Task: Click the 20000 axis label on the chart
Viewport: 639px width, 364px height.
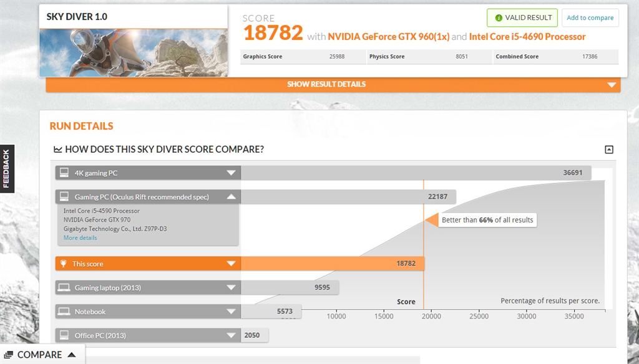Action: (x=431, y=317)
